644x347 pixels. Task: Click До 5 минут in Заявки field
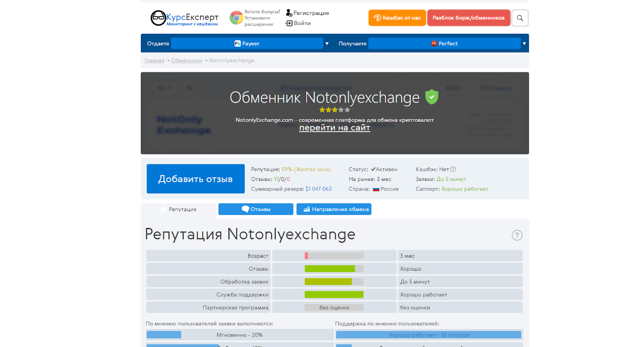(x=451, y=179)
